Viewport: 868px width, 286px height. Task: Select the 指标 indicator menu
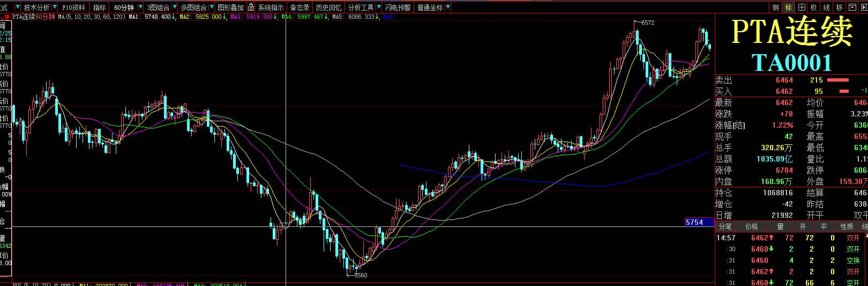coord(99,8)
